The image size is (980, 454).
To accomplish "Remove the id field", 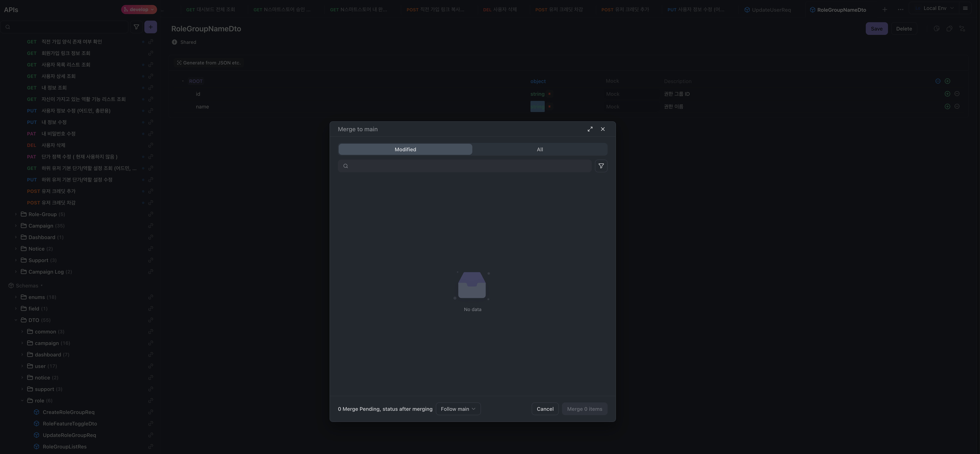I will [957, 94].
